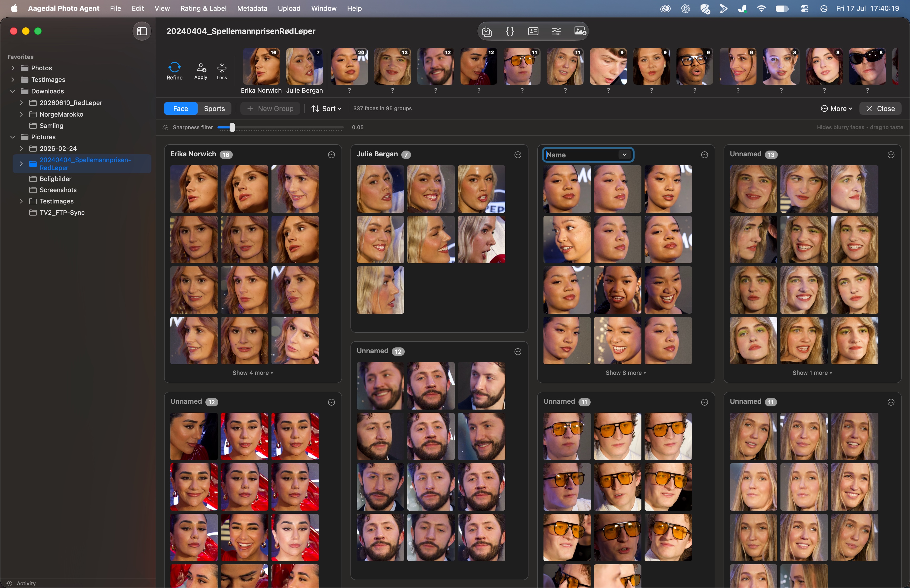Open the More dropdown
The height and width of the screenshot is (588, 910).
(836, 108)
